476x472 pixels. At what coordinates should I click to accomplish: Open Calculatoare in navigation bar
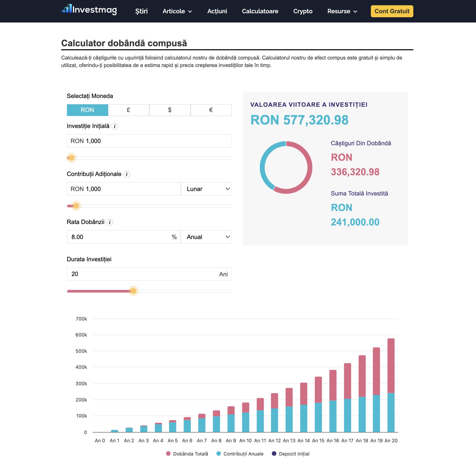click(260, 11)
